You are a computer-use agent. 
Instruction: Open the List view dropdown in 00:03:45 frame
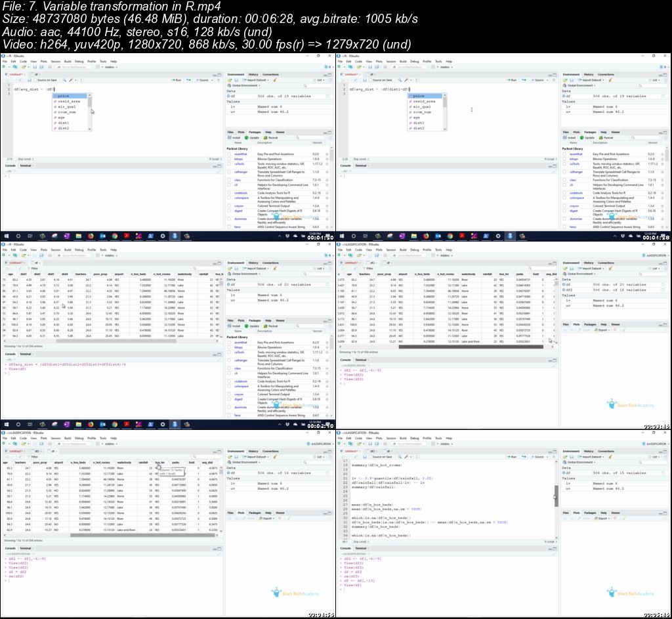coord(656,268)
